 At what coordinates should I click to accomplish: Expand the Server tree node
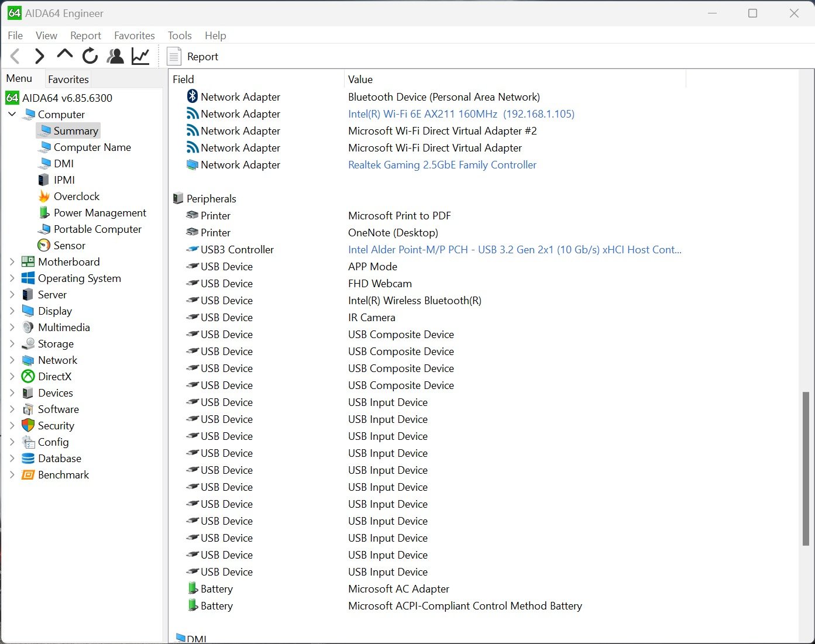12,295
